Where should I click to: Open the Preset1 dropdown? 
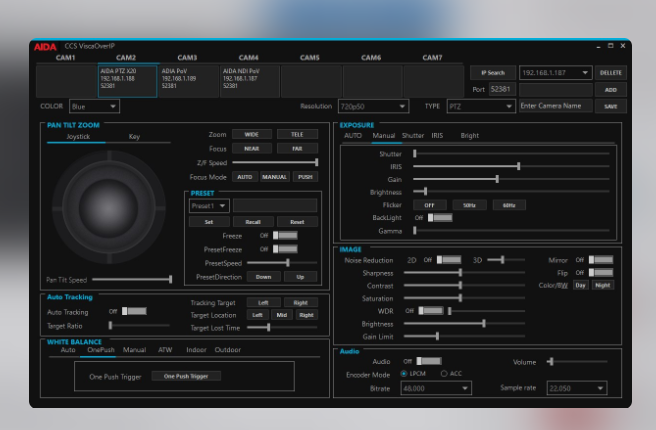209,206
